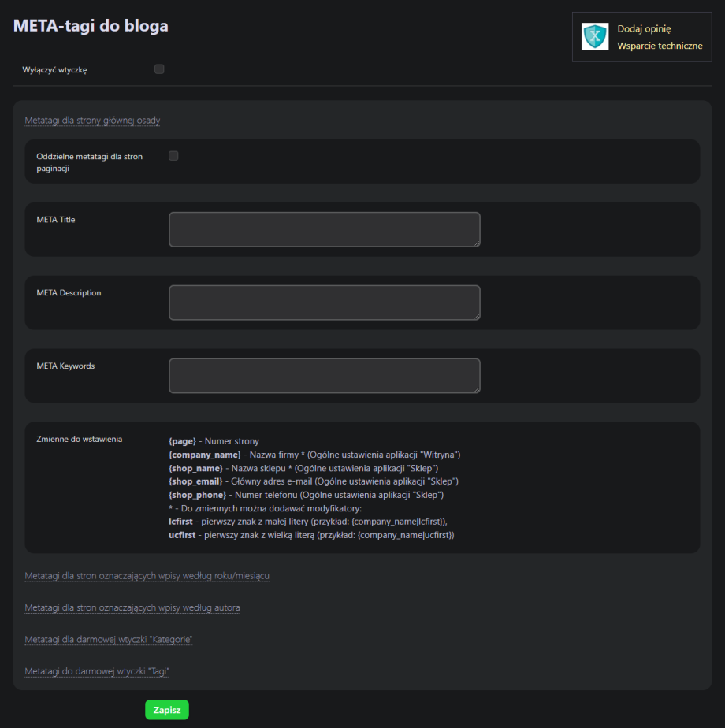Expand Metatagi dla wtyczki "Kategorie" section

(109, 640)
